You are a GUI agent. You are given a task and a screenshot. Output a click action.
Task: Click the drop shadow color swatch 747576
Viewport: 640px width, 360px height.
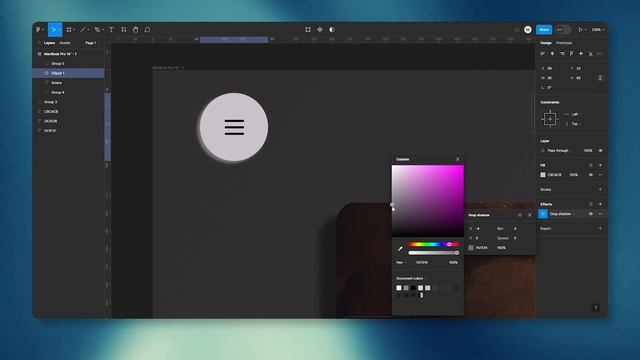click(471, 248)
